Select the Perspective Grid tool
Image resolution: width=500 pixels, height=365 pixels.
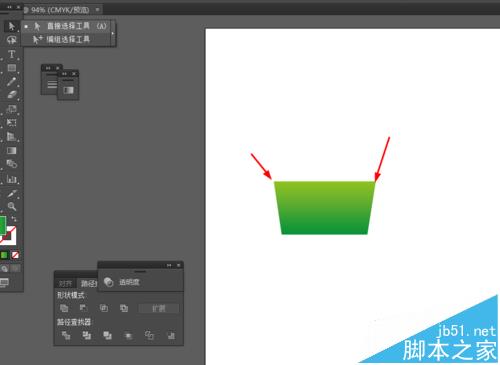coord(12,137)
